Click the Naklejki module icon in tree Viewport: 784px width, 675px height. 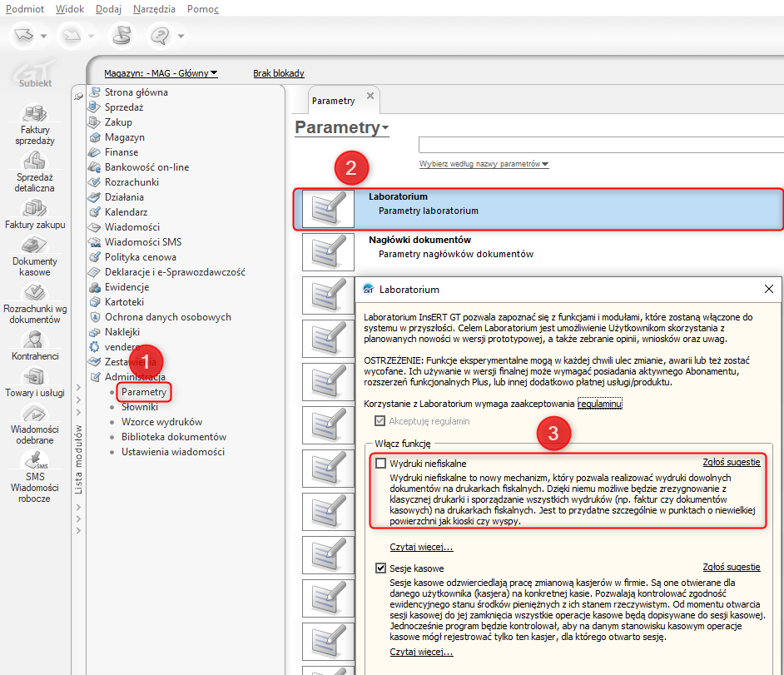pos(95,332)
